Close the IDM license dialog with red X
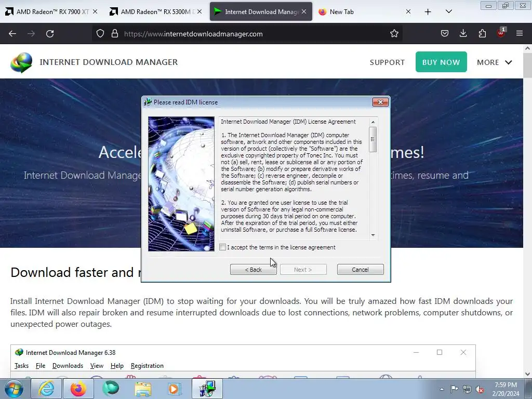532x399 pixels. pyautogui.click(x=380, y=102)
